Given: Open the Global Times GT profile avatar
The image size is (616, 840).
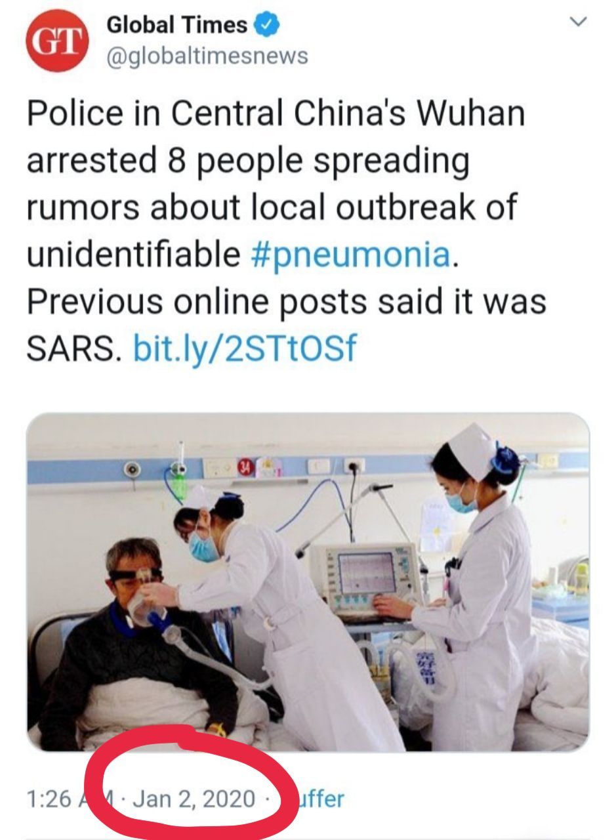Looking at the screenshot, I should tap(57, 42).
